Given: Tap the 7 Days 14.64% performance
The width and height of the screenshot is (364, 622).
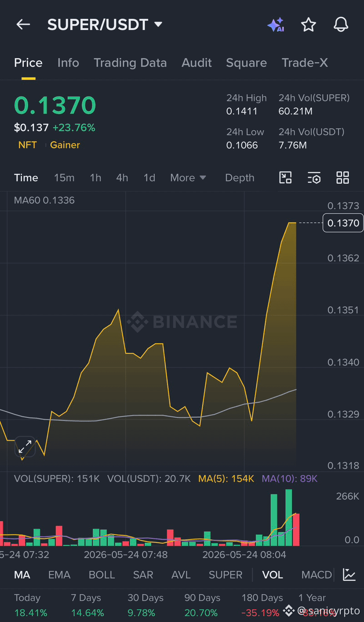Looking at the screenshot, I should (87, 605).
